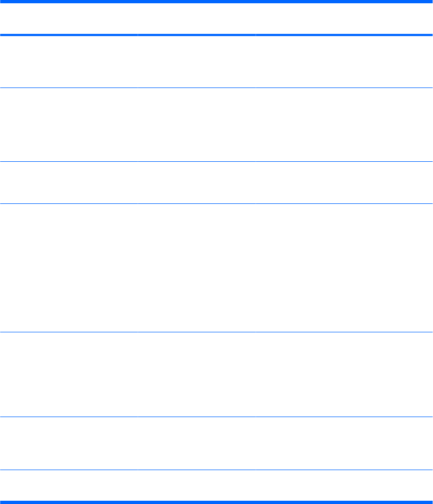The width and height of the screenshot is (433, 504).
Task: Click the tallest row's first-column cell
Action: pyautogui.click(x=69, y=268)
